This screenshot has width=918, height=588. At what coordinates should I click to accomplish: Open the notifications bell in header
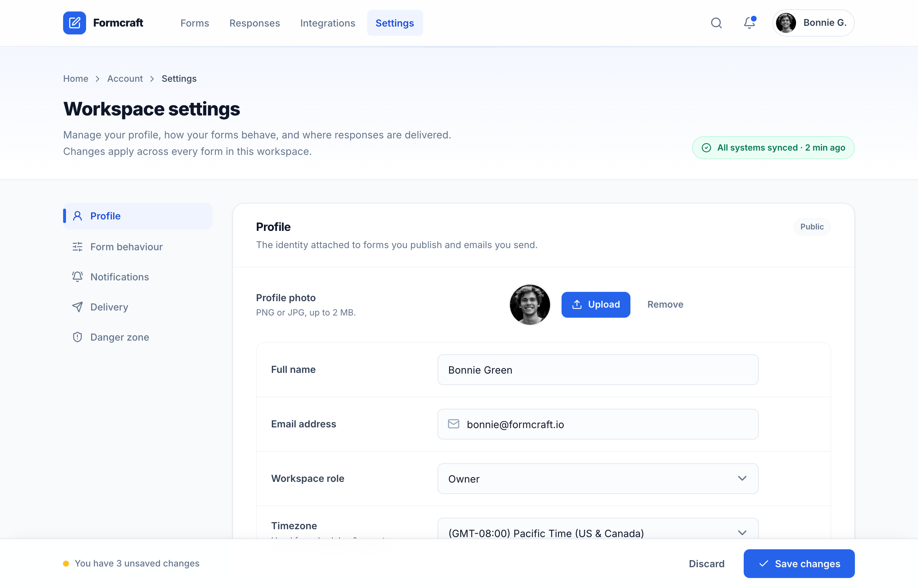[x=749, y=23]
